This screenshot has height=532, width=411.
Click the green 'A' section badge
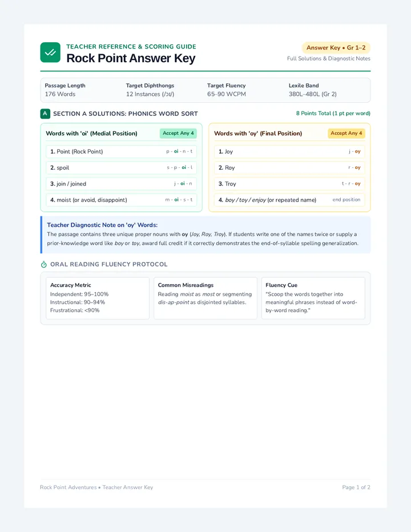tap(45, 114)
